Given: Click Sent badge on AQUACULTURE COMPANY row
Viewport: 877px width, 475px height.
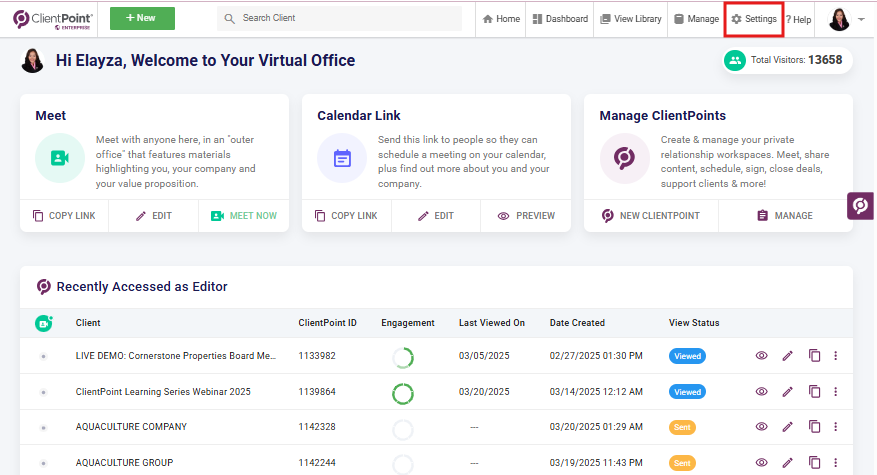Looking at the screenshot, I should coord(682,427).
